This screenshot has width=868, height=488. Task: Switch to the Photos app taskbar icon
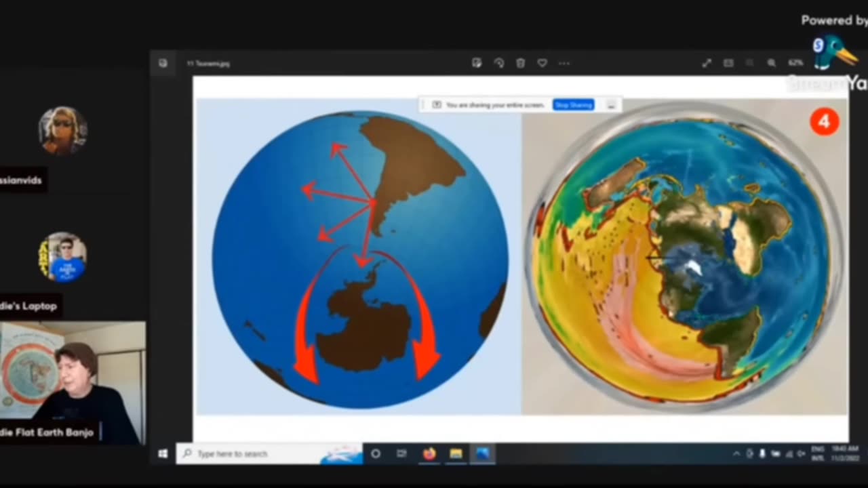point(482,453)
